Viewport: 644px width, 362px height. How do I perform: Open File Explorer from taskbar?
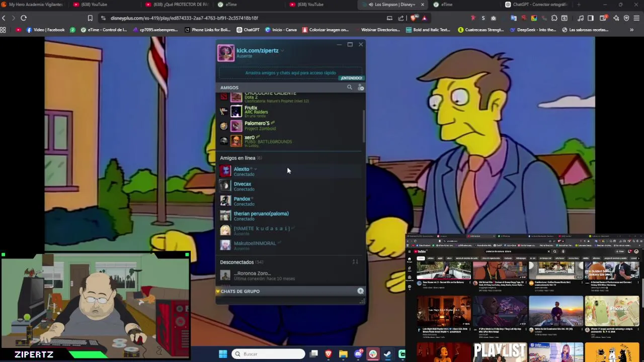point(343,354)
